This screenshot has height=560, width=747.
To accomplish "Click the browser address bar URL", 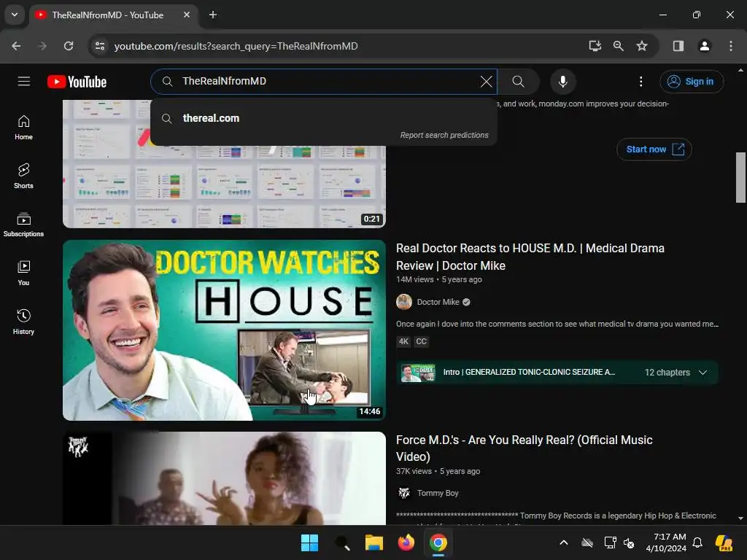I will point(236,46).
